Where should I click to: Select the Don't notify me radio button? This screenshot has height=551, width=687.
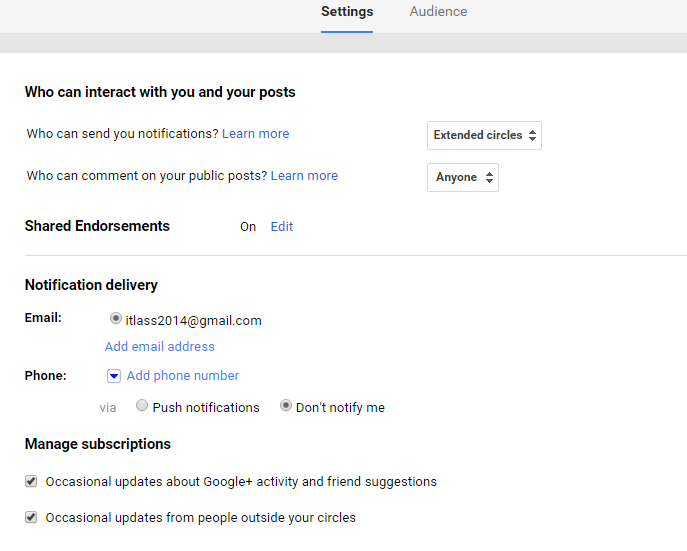tap(286, 406)
